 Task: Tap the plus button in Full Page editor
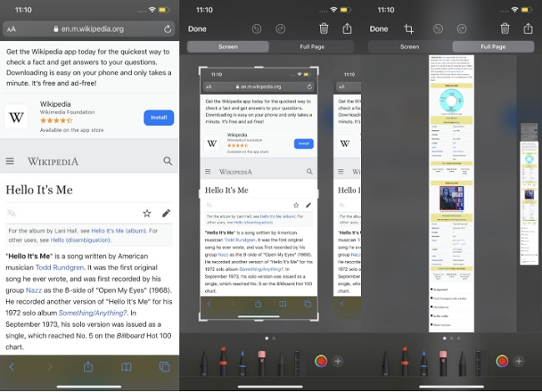(519, 361)
